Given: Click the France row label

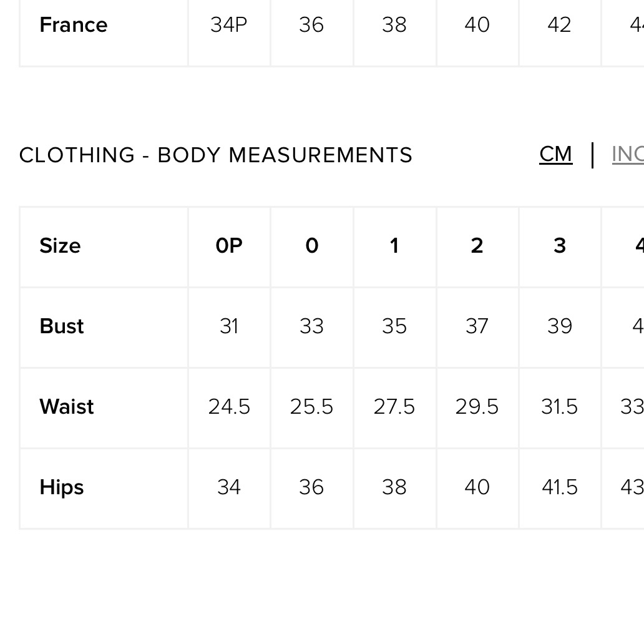Looking at the screenshot, I should coord(74,24).
